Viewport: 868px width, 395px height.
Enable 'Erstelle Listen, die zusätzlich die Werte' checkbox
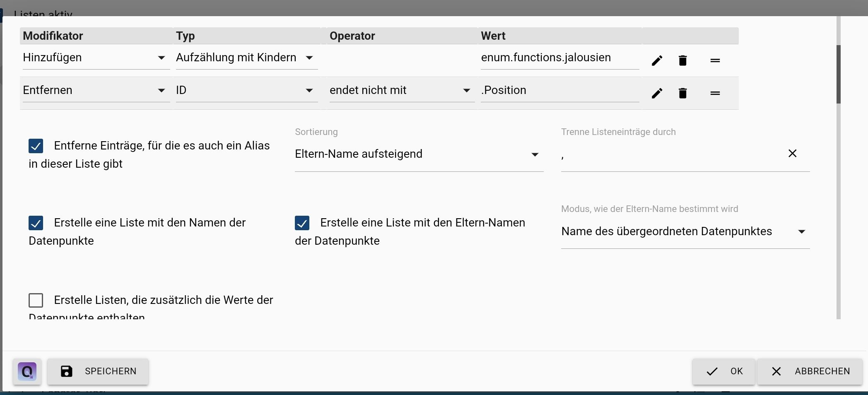tap(36, 300)
